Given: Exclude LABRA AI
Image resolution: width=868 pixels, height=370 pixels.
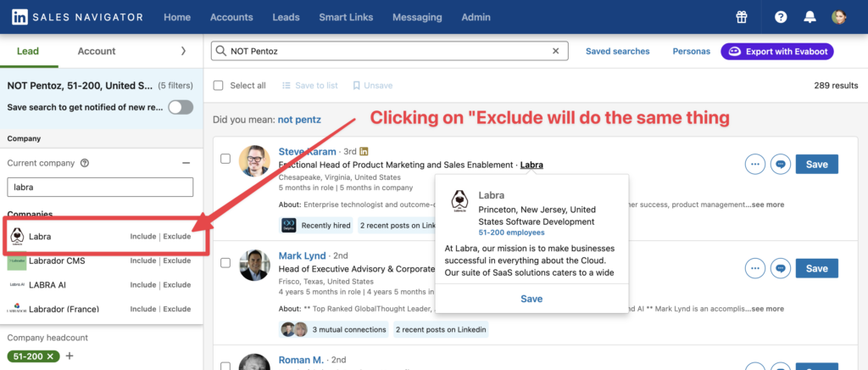Looking at the screenshot, I should pyautogui.click(x=177, y=284).
